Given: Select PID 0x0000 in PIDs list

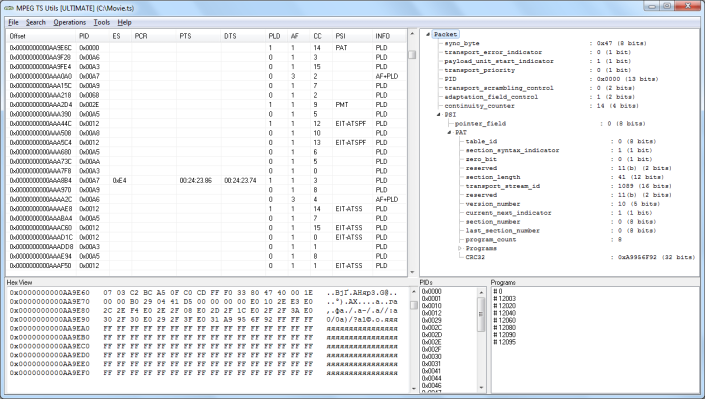Looking at the screenshot, I should point(432,291).
